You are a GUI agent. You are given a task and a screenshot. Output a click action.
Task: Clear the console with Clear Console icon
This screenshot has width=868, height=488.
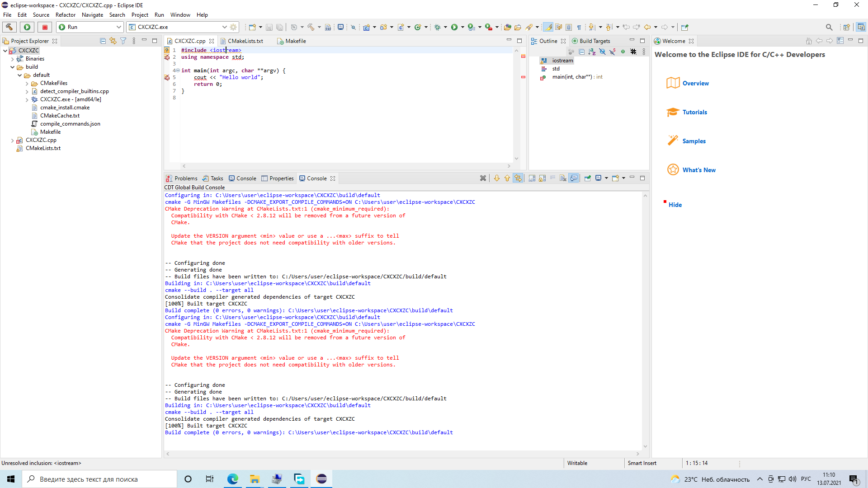pyautogui.click(x=563, y=178)
